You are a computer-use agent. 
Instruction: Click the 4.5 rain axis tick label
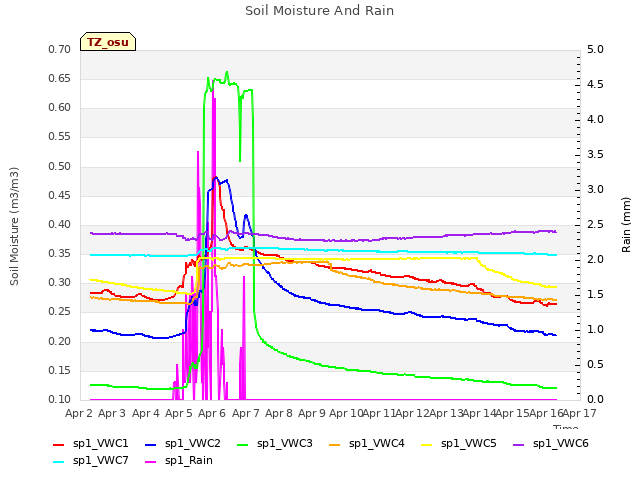(x=595, y=85)
